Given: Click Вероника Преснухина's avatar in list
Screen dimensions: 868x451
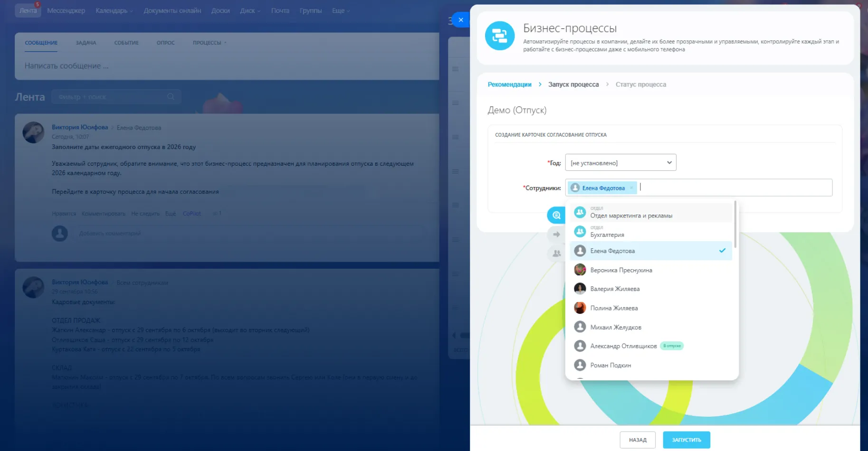Looking at the screenshot, I should pos(580,270).
